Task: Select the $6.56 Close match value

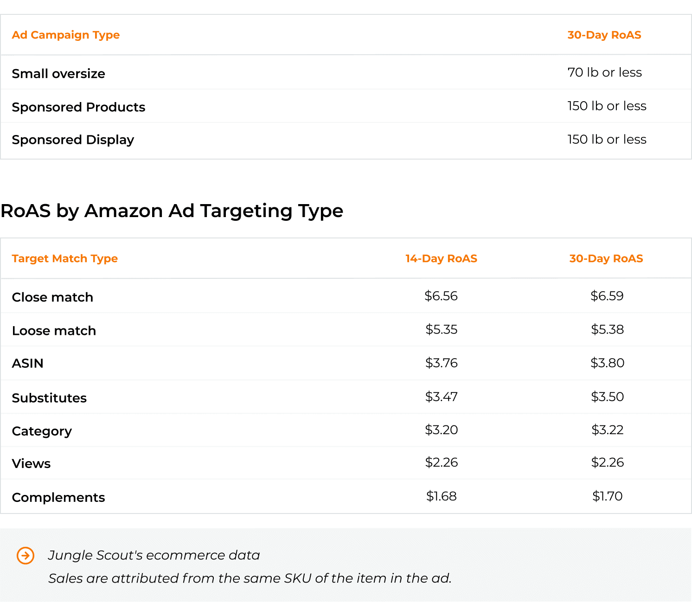Action: click(x=441, y=296)
